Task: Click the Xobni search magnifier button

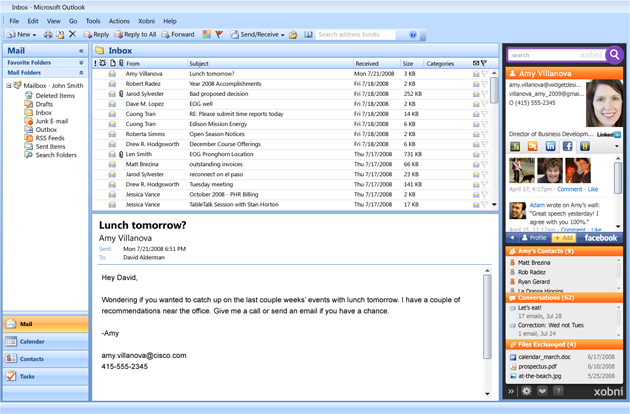Action: tap(613, 55)
